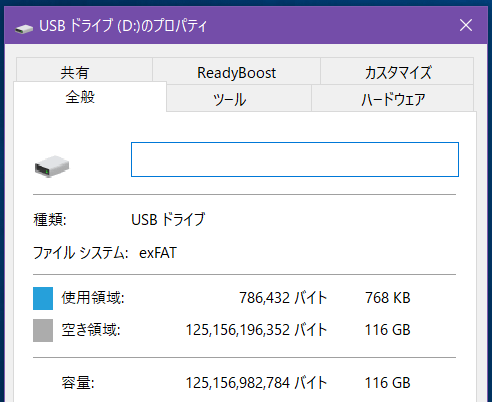Click the 使用領域: label
The width and height of the screenshot is (492, 402).
point(93,298)
